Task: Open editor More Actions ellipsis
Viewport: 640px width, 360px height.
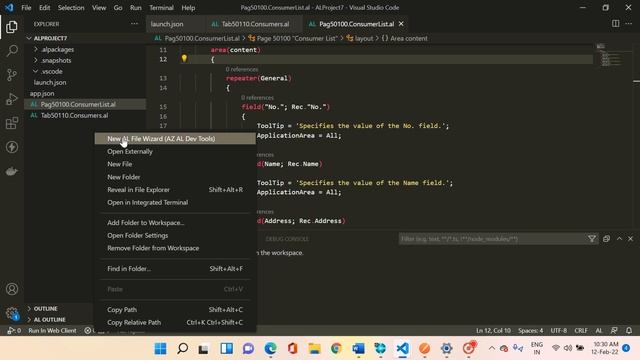Action: pyautogui.click(x=629, y=24)
